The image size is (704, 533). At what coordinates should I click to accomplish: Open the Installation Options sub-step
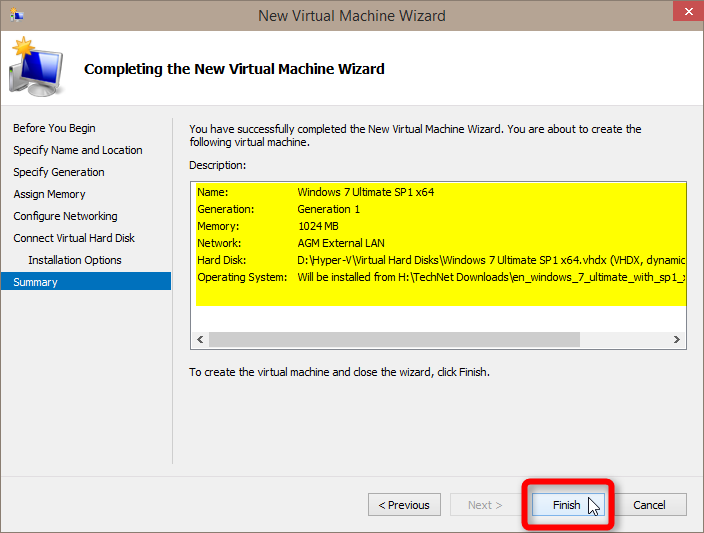(75, 260)
